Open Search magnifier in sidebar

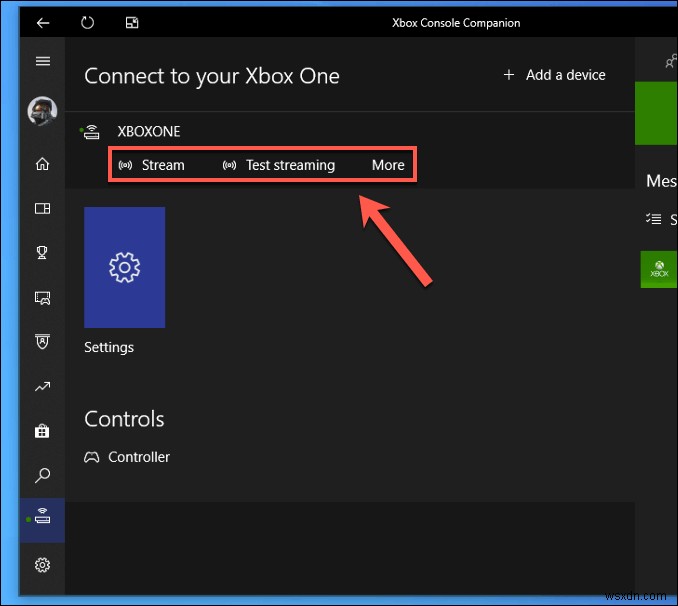coord(42,475)
